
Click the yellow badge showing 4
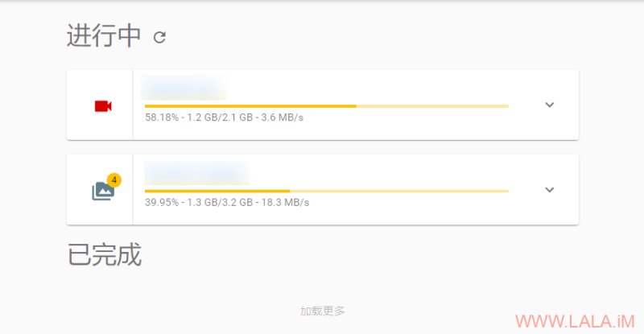114,180
